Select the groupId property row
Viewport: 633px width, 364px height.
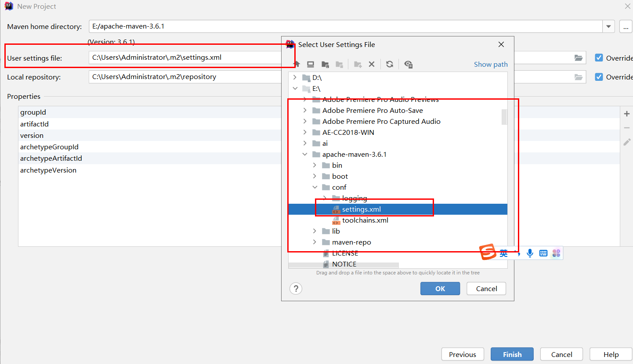(150, 112)
